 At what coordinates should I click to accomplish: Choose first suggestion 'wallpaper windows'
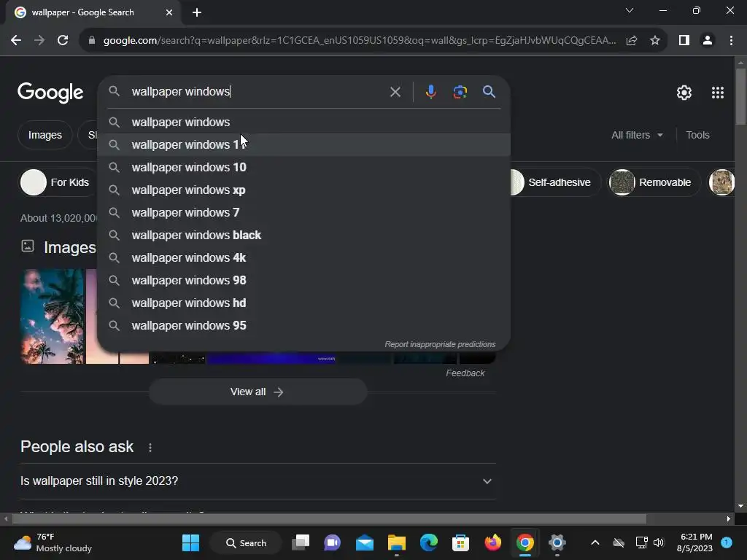[303, 122]
